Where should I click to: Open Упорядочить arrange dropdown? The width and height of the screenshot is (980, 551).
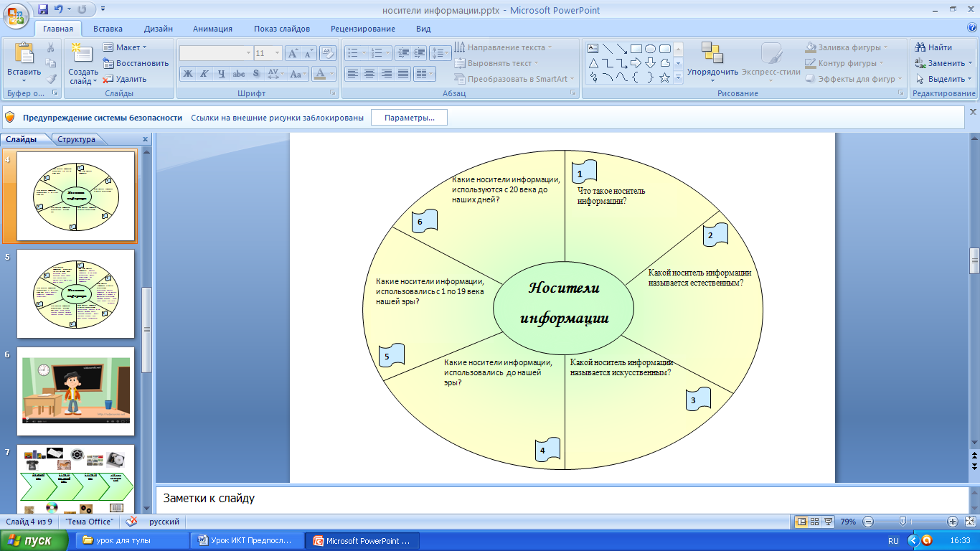[712, 62]
